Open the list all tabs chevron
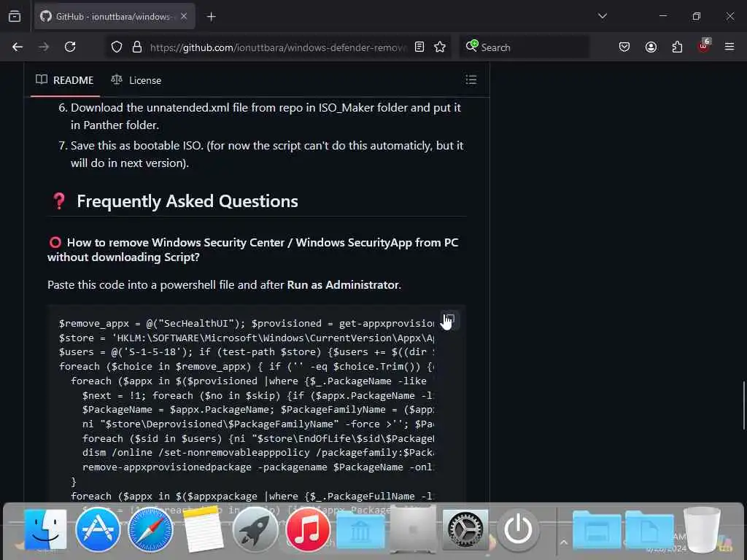This screenshot has height=560, width=747. coord(602,16)
